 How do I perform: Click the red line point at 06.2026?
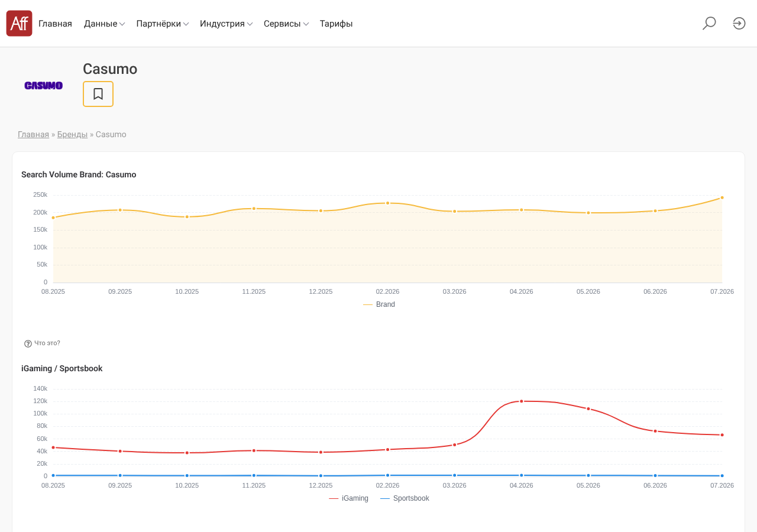coord(655,431)
